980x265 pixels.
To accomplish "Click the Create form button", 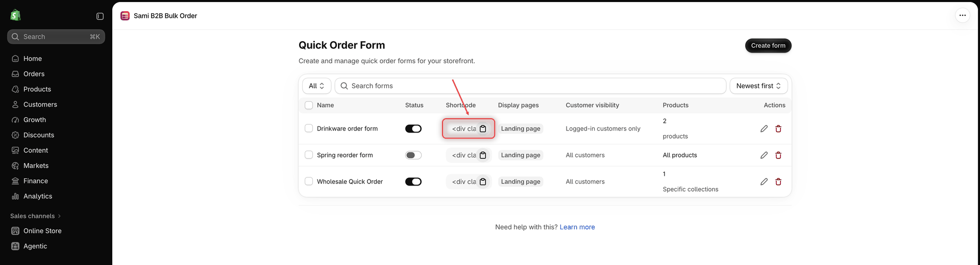I will coord(768,45).
